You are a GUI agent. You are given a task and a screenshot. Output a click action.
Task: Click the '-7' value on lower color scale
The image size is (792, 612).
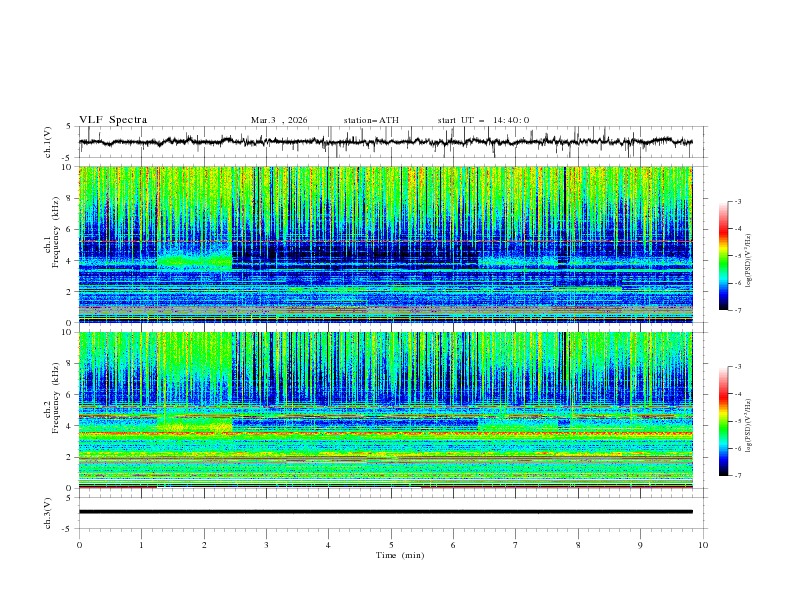coord(737,476)
